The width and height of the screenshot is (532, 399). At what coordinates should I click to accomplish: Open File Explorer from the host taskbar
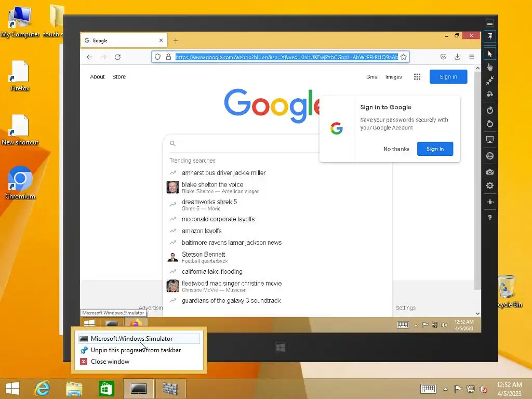pos(74,389)
